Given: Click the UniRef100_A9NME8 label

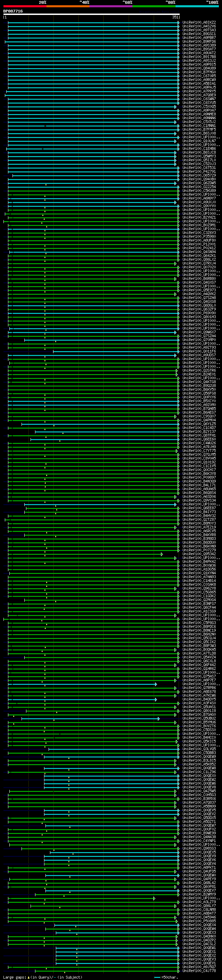Looking at the screenshot, I should pyautogui.click(x=199, y=114).
